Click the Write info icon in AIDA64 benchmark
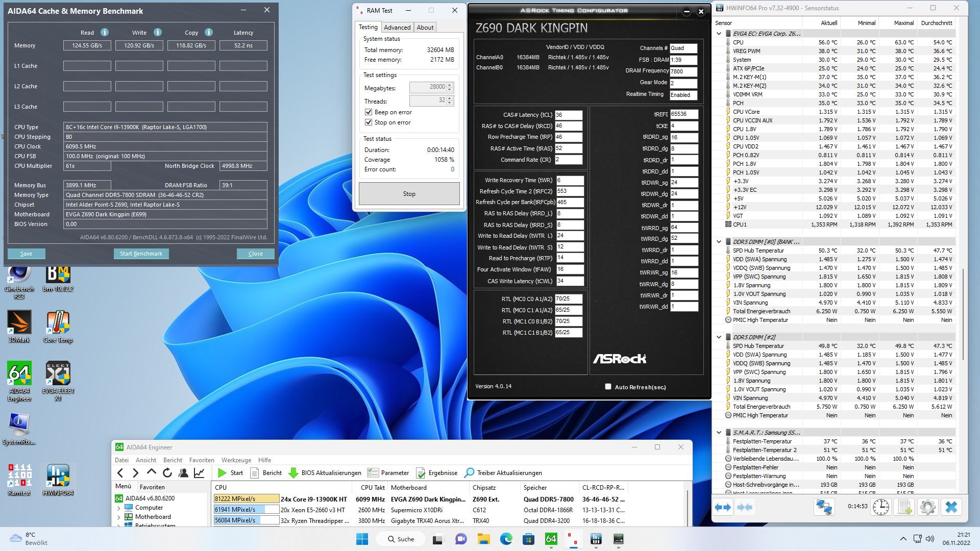This screenshot has height=551, width=980. (158, 32)
